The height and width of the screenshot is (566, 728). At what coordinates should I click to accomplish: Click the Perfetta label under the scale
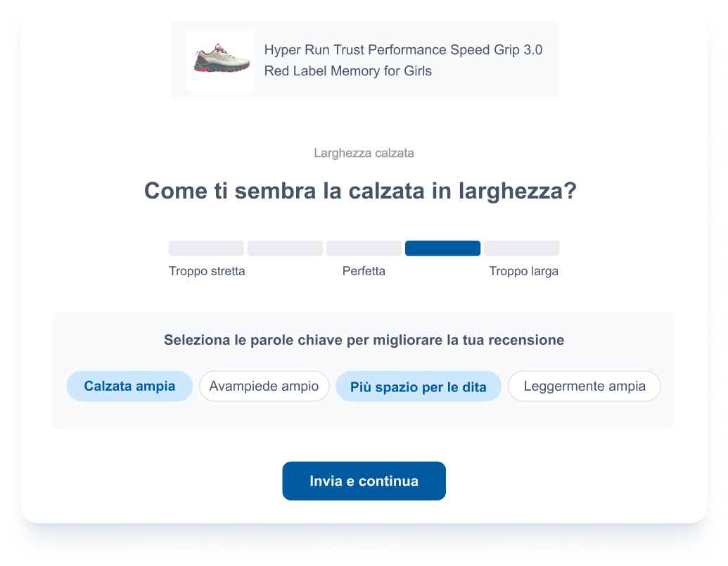click(364, 271)
